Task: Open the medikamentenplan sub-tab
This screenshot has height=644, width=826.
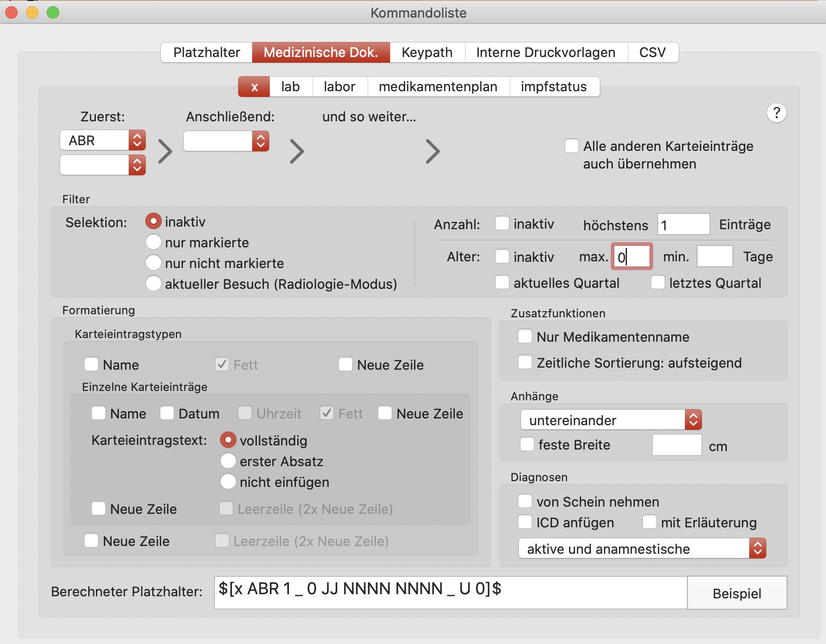Action: click(438, 87)
